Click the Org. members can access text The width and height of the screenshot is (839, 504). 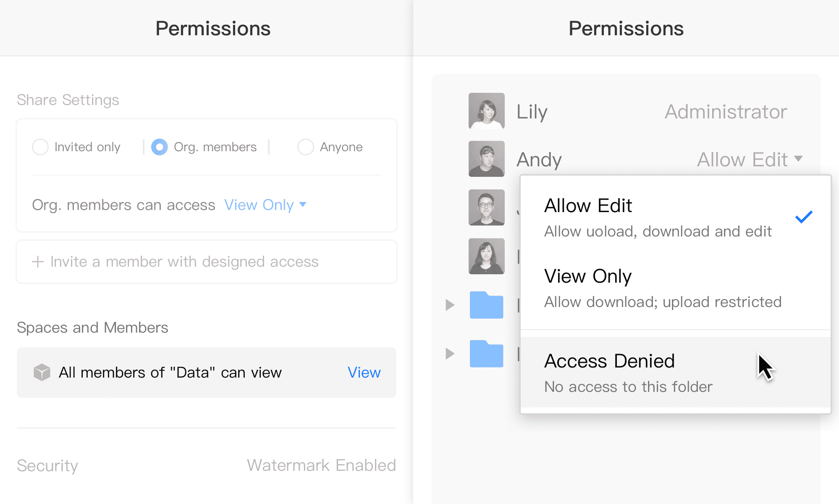123,205
